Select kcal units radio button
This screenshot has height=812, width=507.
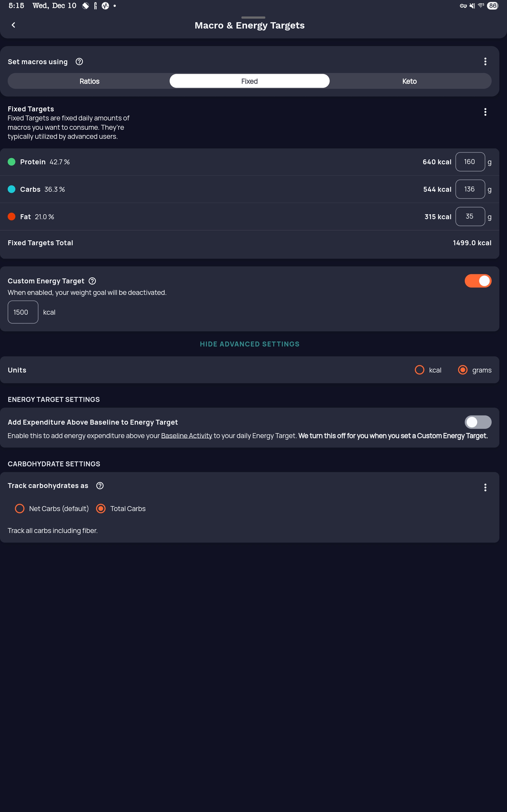(x=419, y=370)
